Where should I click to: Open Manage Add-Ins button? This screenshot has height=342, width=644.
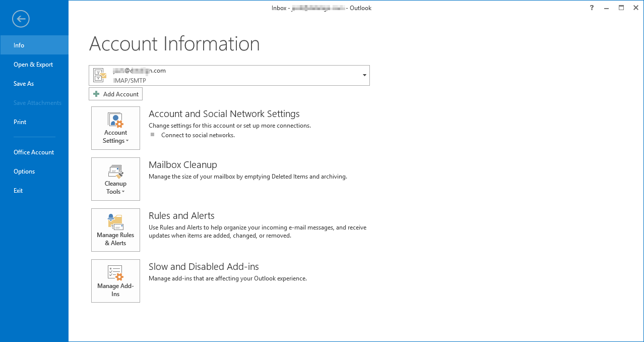[x=115, y=281]
